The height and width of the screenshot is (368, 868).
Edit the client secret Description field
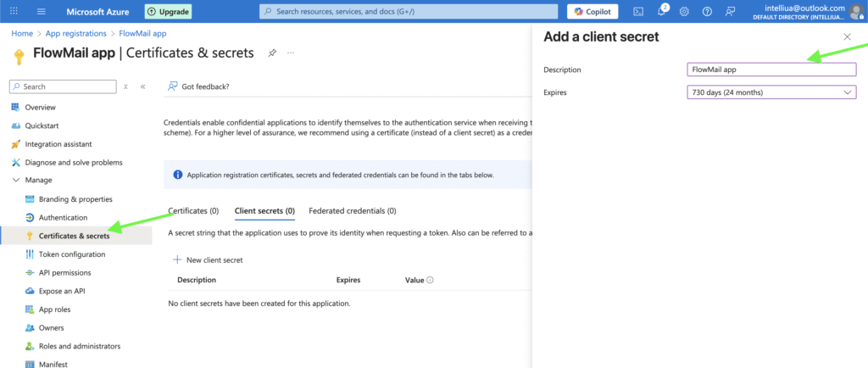(x=771, y=70)
